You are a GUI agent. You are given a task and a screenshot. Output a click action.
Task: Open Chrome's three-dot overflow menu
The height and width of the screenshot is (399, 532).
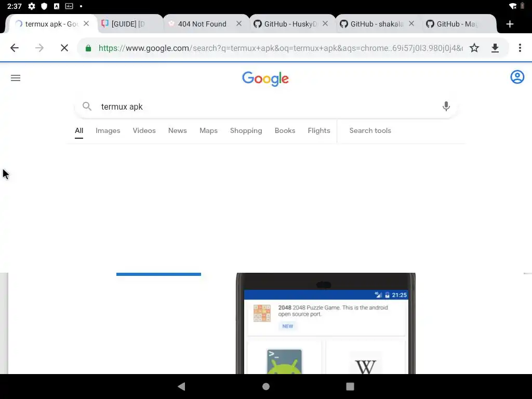pos(520,48)
